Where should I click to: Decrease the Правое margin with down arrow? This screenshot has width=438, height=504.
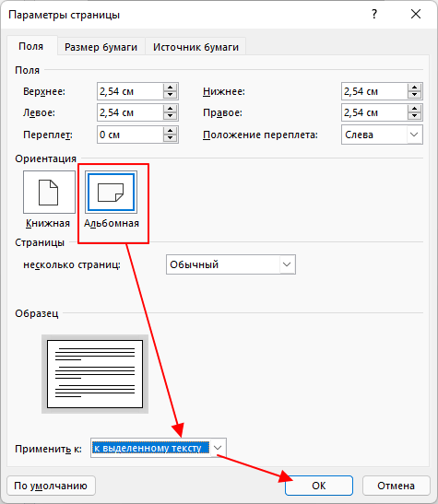tap(415, 116)
